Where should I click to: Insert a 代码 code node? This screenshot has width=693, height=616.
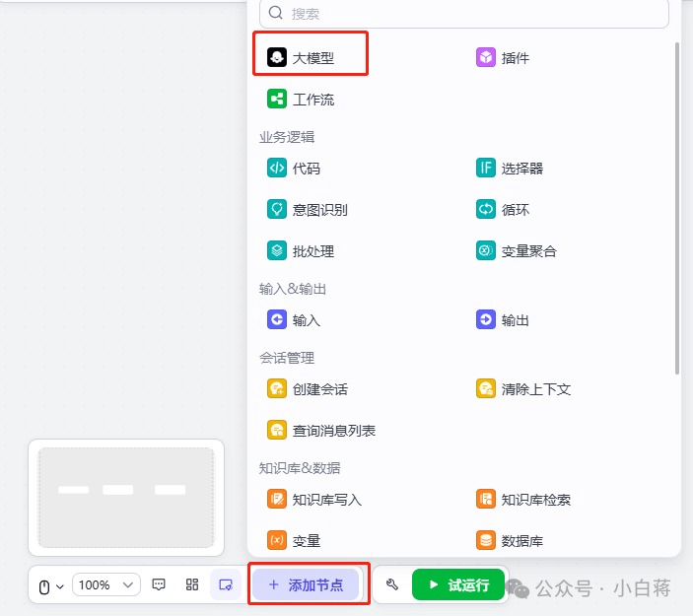[x=294, y=168]
